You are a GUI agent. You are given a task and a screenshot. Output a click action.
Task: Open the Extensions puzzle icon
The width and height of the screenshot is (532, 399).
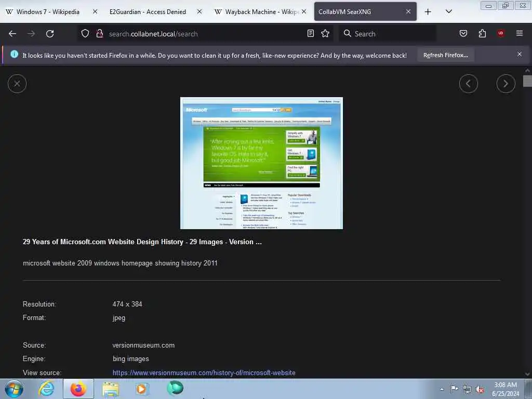pos(482,33)
